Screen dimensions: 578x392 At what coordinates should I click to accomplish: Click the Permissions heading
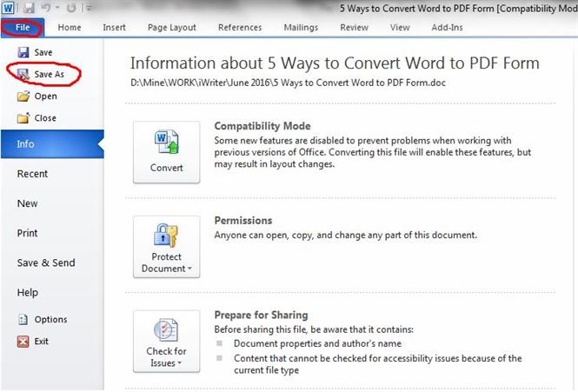tap(243, 221)
